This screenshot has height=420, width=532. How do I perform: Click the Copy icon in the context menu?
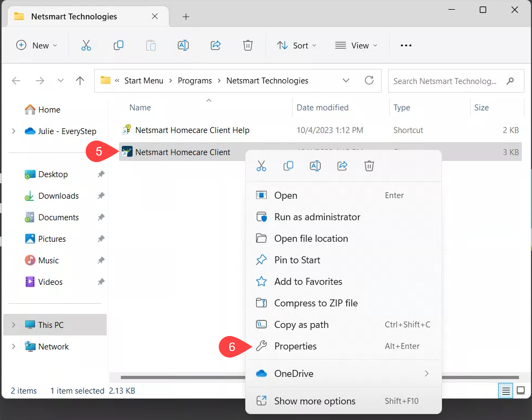[x=288, y=166]
